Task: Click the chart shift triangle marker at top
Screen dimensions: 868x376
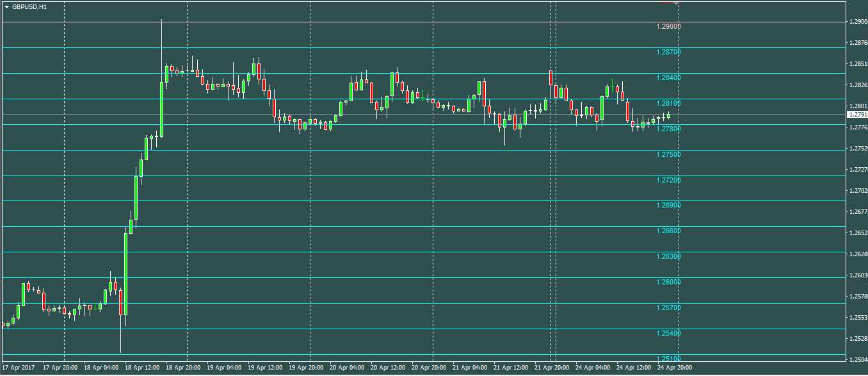Action: click(x=678, y=3)
